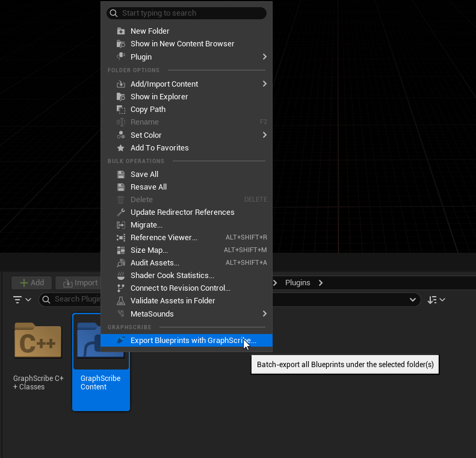The image size is (476, 458).
Task: Expand the Plugin submenu arrow
Action: pos(264,57)
